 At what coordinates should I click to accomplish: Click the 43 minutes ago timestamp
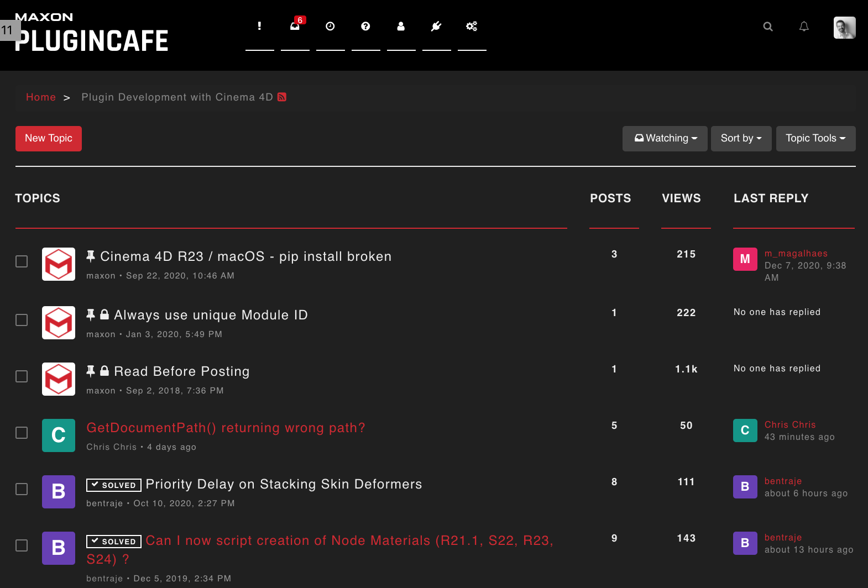799,437
